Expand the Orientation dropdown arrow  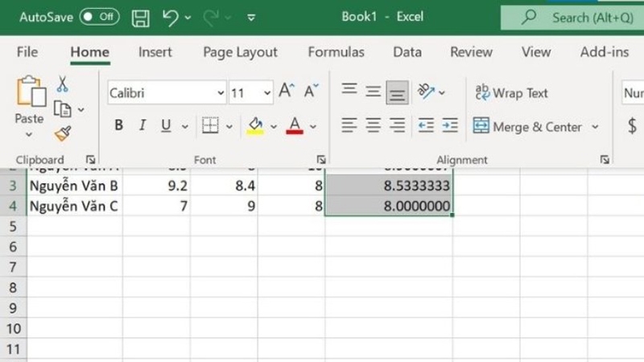pos(441,93)
